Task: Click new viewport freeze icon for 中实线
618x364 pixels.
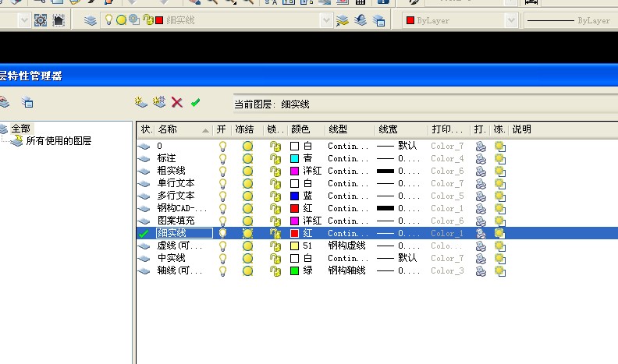Action: [x=499, y=259]
